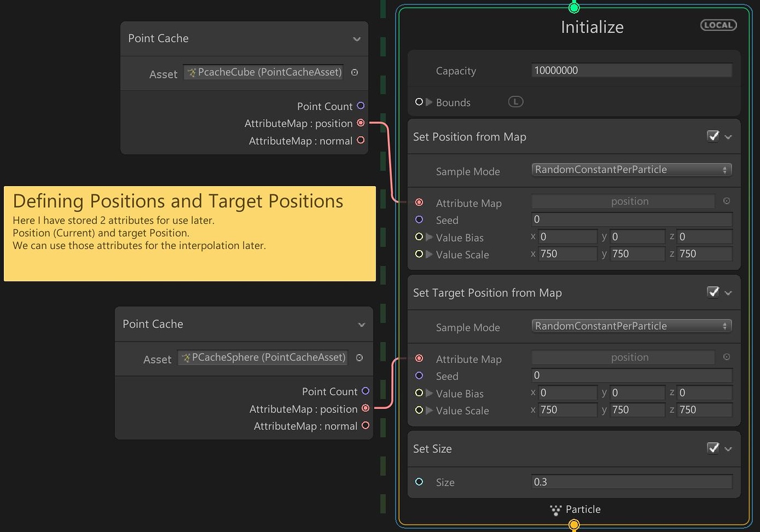Click Attribute Map port in Set Target Position
Screen dimensions: 760x532
[x=419, y=358]
